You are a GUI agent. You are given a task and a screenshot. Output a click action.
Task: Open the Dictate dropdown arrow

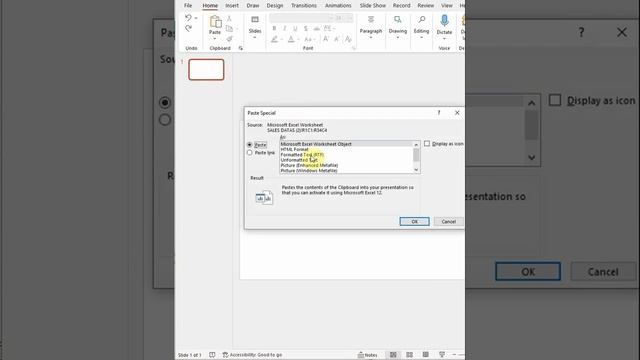point(444,39)
